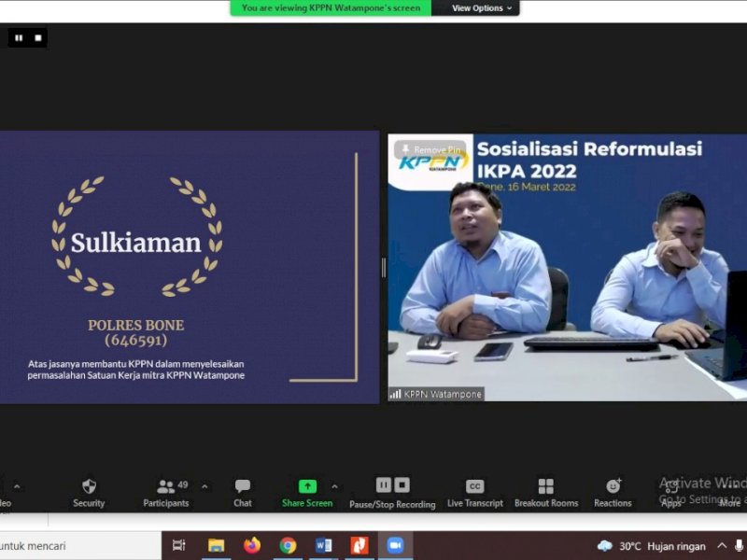This screenshot has height=560, width=747.
Task: Open the Participants panel
Action: (x=166, y=493)
